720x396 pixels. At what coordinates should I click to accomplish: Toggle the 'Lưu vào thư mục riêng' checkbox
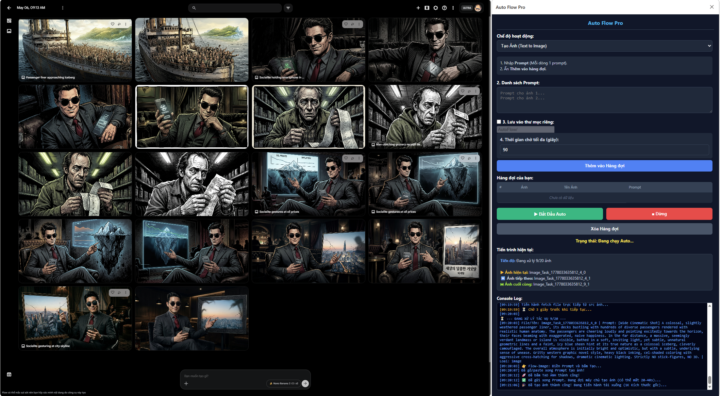click(x=499, y=122)
